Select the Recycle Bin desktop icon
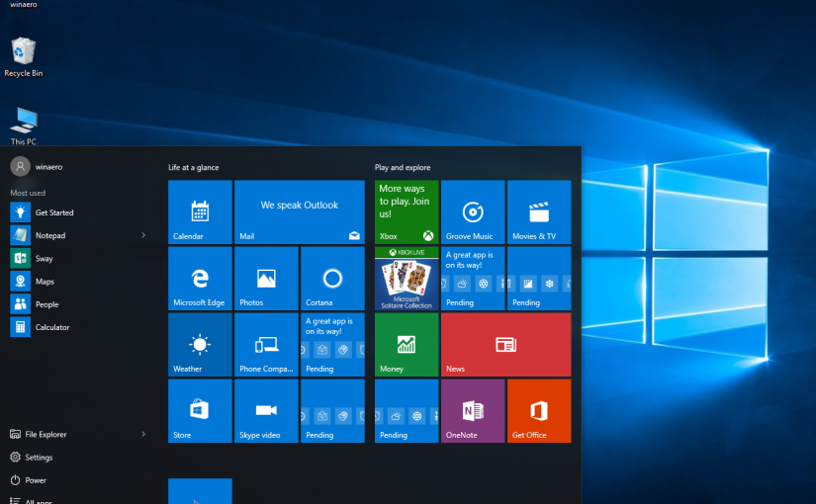This screenshot has width=816, height=504. tap(24, 57)
